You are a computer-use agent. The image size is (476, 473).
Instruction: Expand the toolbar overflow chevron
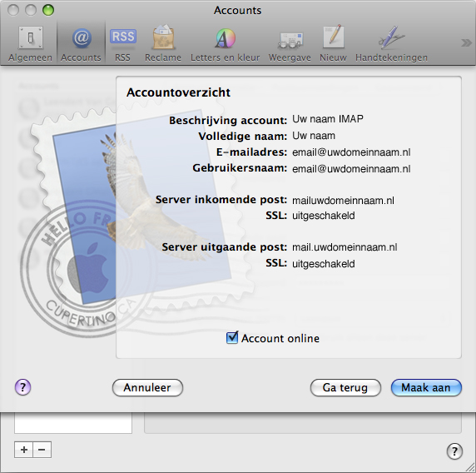point(466,42)
